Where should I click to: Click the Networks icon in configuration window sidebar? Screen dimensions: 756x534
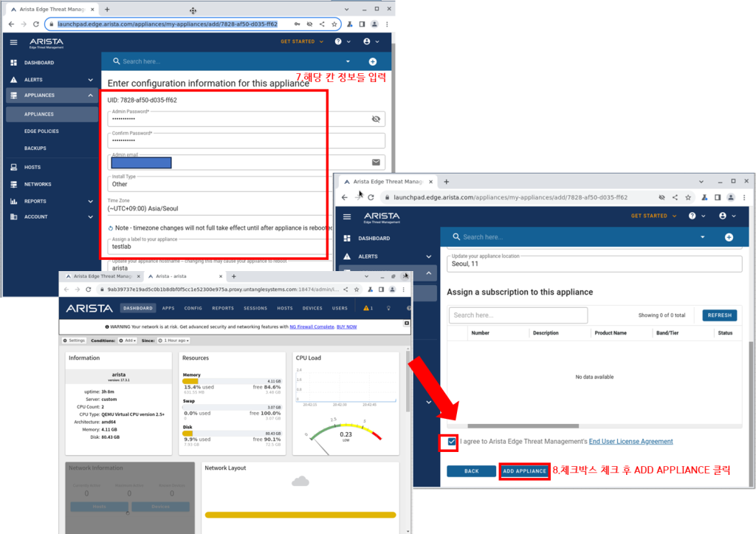click(x=13, y=184)
